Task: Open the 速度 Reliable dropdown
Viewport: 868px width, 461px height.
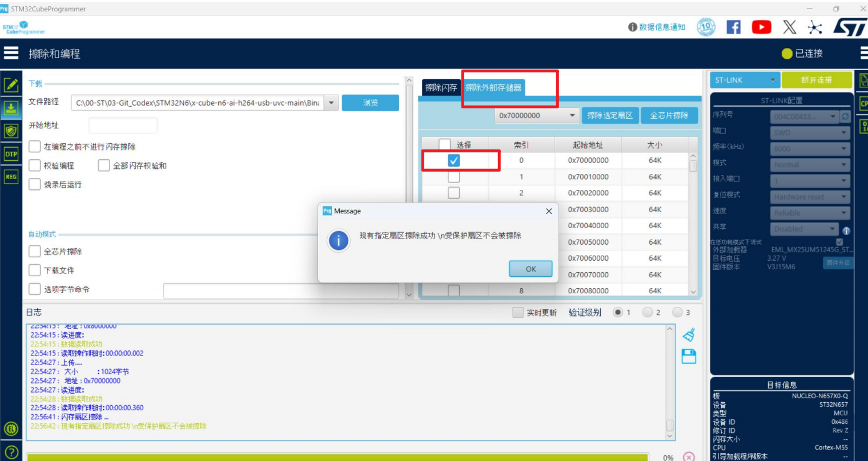Action: (x=810, y=213)
